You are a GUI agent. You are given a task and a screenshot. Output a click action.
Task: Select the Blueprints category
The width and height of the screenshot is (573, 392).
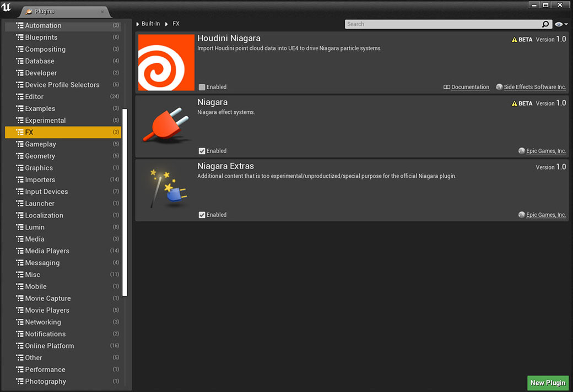coord(63,37)
